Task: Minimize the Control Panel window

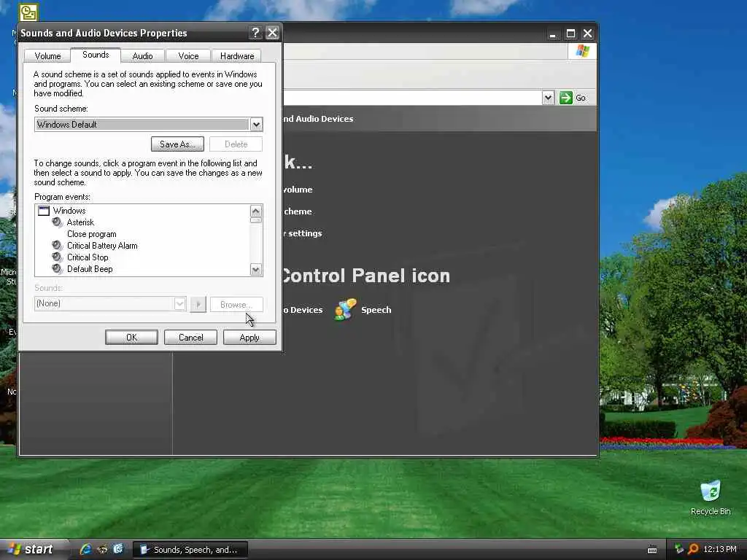Action: coord(553,34)
